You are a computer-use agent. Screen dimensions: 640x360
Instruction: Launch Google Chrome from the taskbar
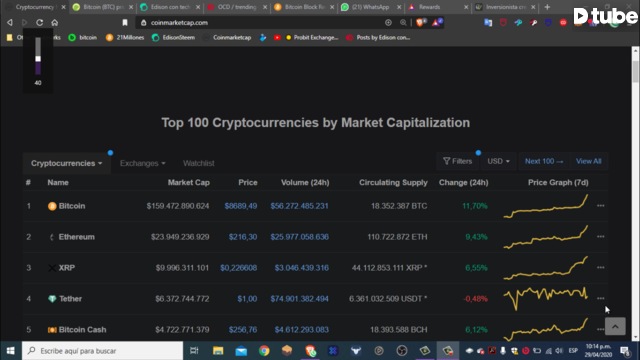click(x=264, y=351)
